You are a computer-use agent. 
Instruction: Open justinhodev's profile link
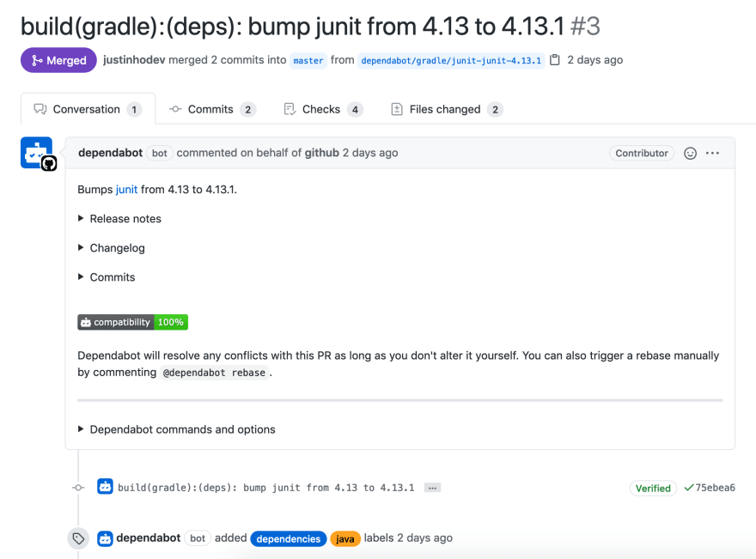pyautogui.click(x=134, y=60)
